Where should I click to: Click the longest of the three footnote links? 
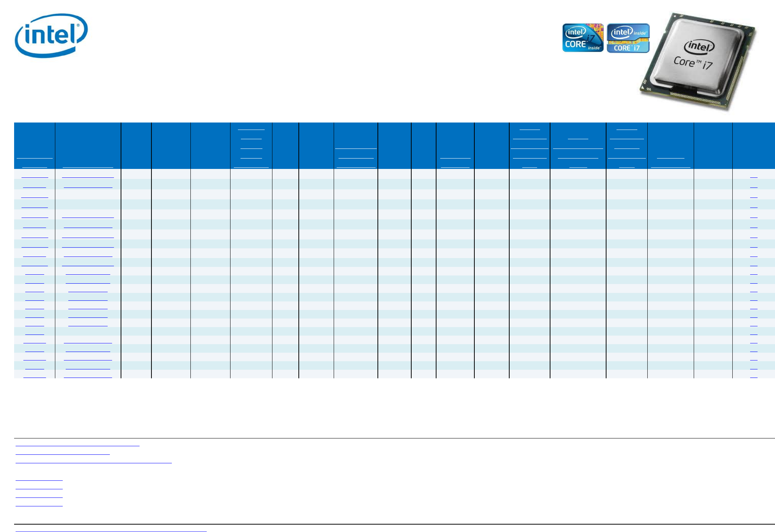(x=94, y=461)
